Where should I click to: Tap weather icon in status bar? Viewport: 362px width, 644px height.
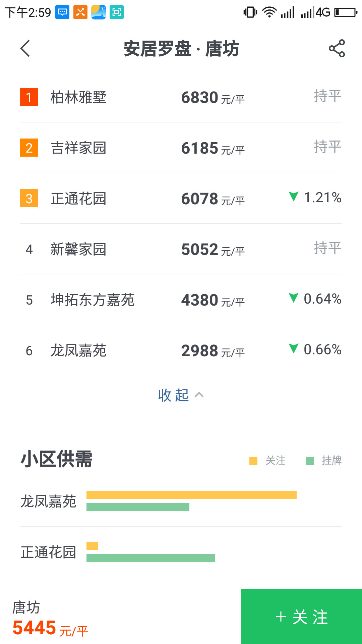click(99, 12)
